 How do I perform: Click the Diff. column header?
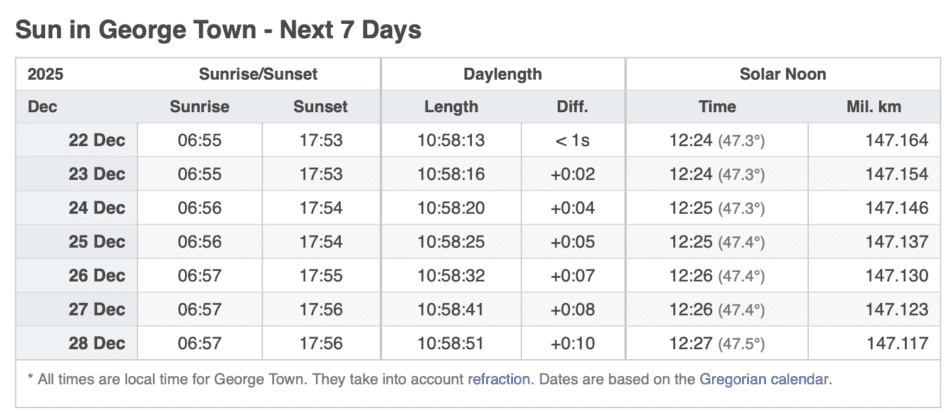pos(572,107)
